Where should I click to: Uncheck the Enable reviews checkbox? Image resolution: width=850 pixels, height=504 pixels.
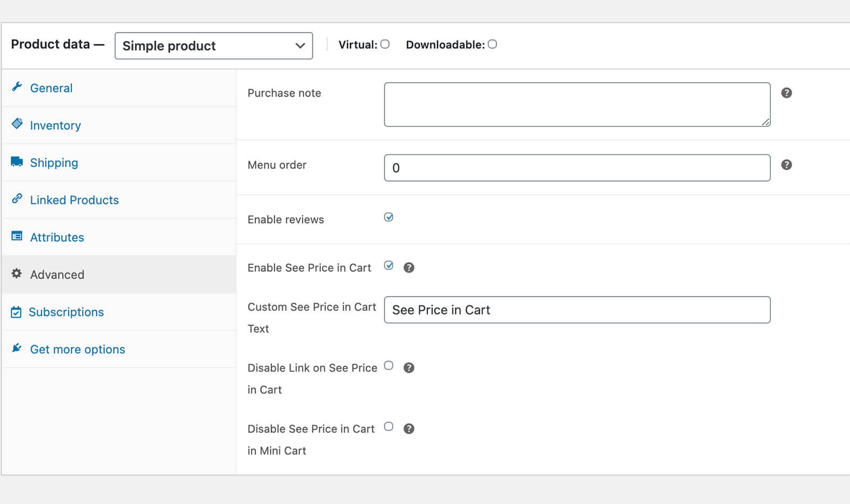pos(389,217)
